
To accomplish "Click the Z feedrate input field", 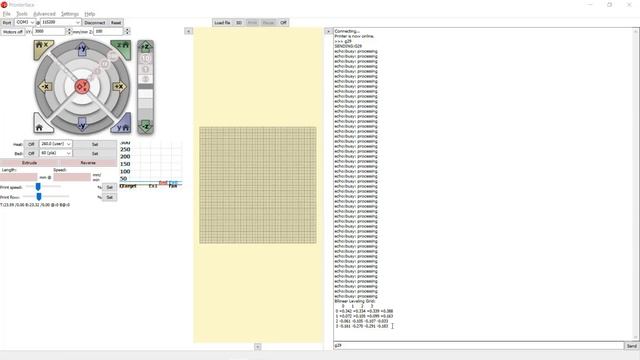I will pos(109,31).
